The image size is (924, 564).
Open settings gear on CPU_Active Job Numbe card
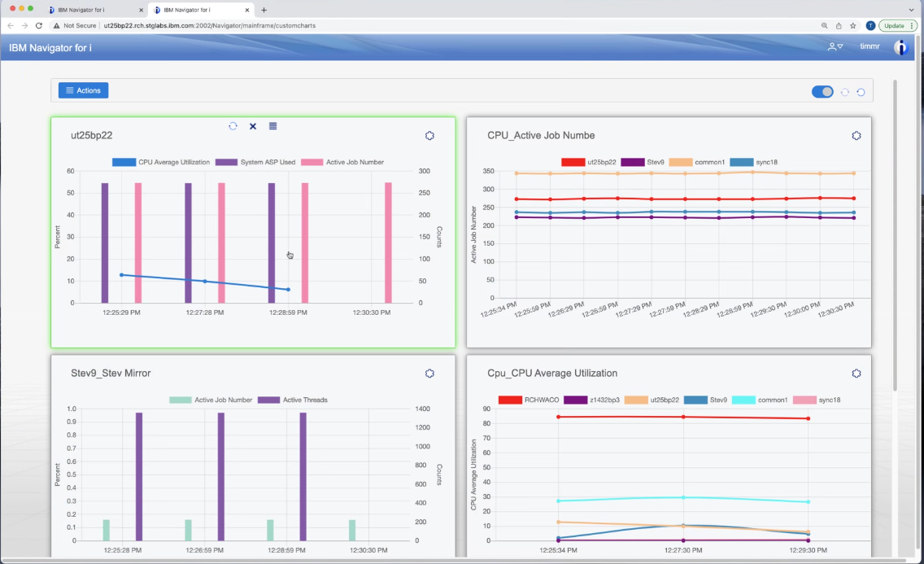pos(856,136)
